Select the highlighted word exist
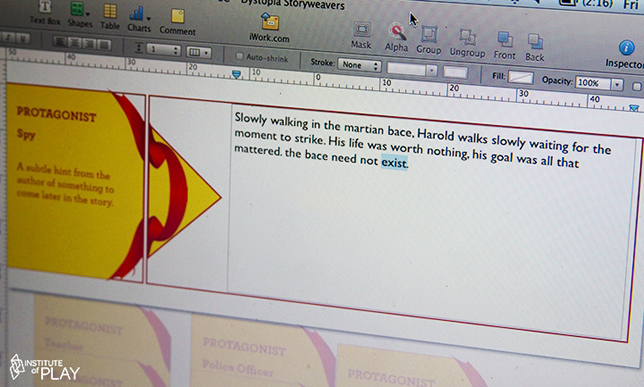This screenshot has height=387, width=644. 394,162
